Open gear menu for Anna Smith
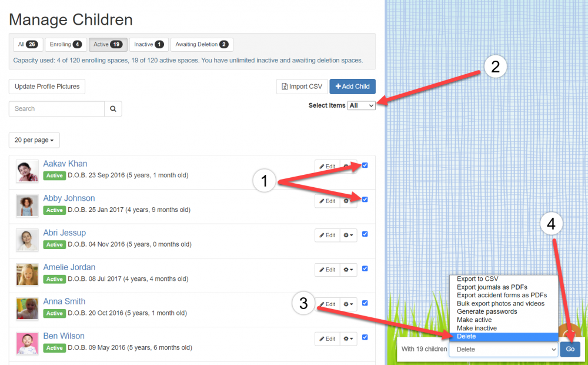This screenshot has height=365, width=588. point(348,304)
